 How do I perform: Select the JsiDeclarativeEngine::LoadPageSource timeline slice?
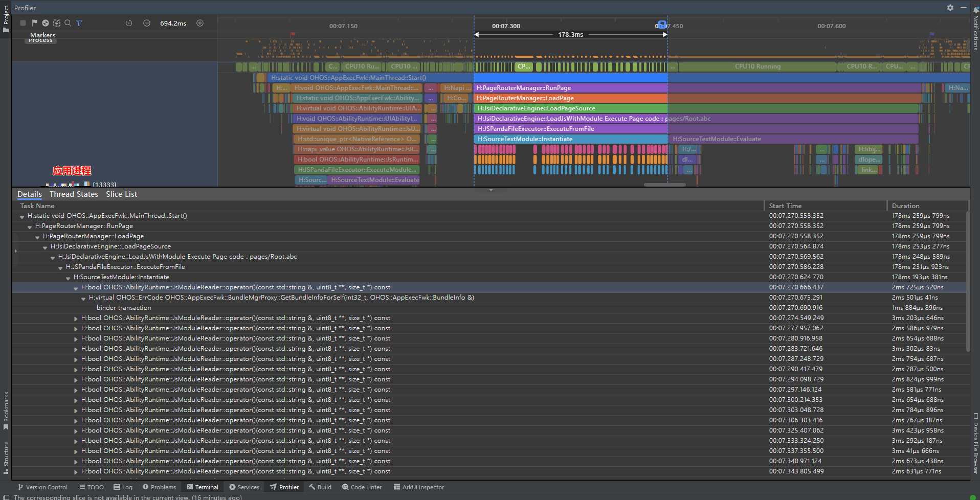(x=571, y=108)
